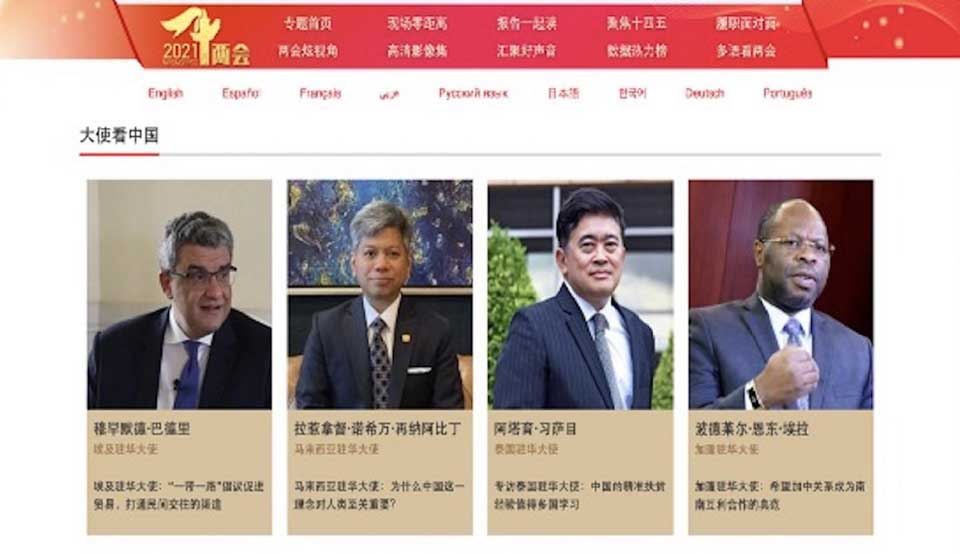This screenshot has width=960, height=554.
Task: Choose the Español language link
Action: 241,94
